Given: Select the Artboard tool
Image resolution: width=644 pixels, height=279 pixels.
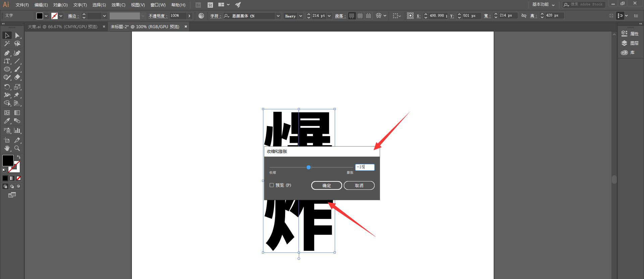Looking at the screenshot, I should (7, 140).
